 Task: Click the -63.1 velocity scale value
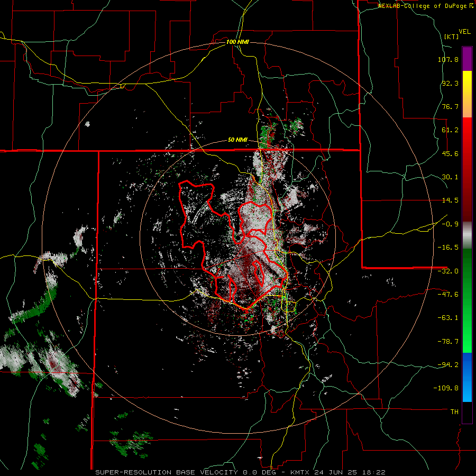click(x=448, y=318)
